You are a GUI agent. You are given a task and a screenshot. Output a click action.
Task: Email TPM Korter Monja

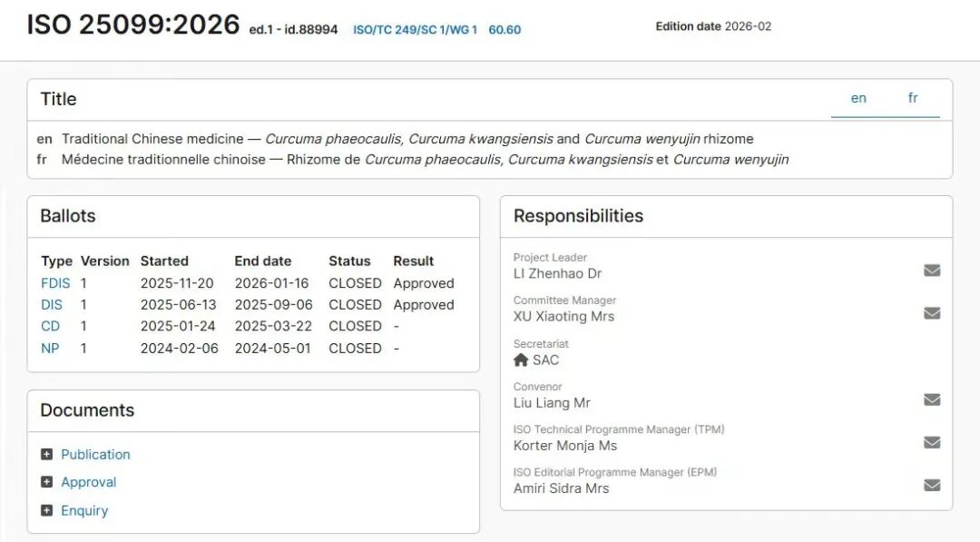[932, 442]
